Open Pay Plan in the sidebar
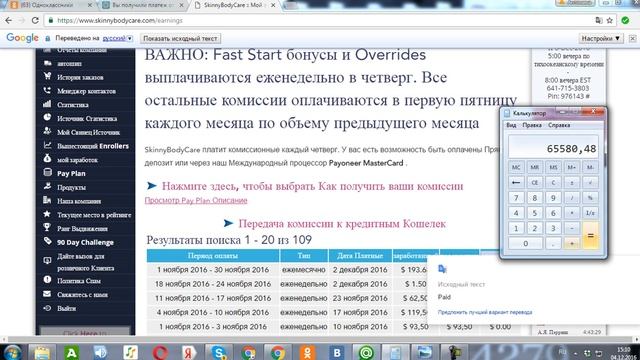 (x=71, y=173)
